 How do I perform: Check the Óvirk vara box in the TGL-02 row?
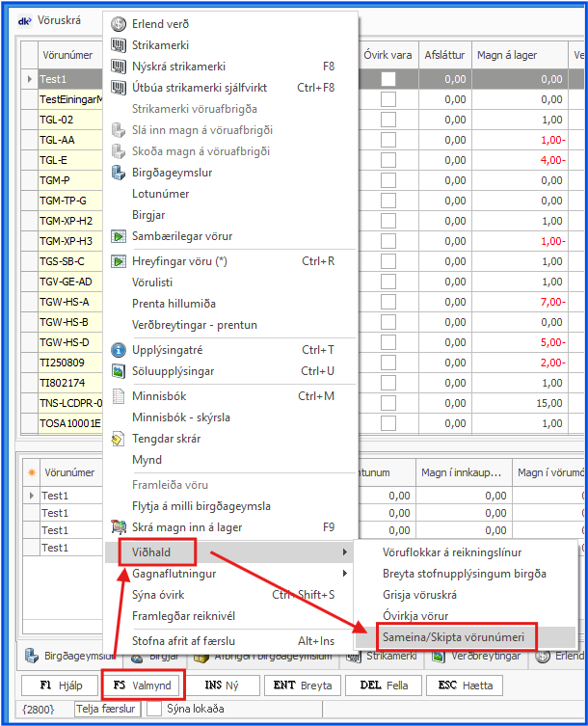[x=388, y=121]
